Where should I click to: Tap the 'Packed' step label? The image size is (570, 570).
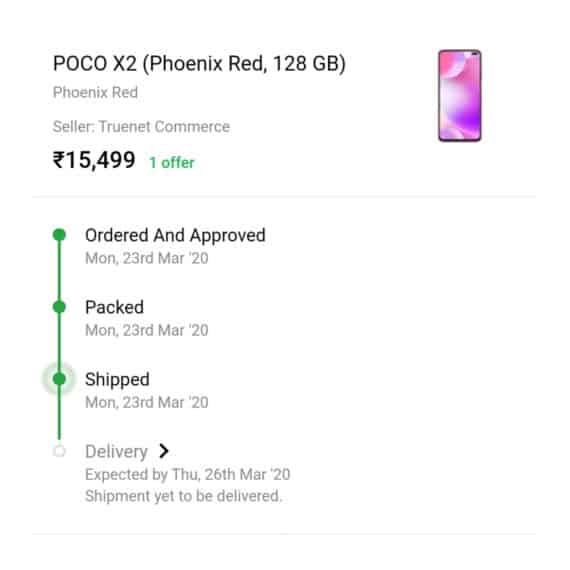coord(115,307)
